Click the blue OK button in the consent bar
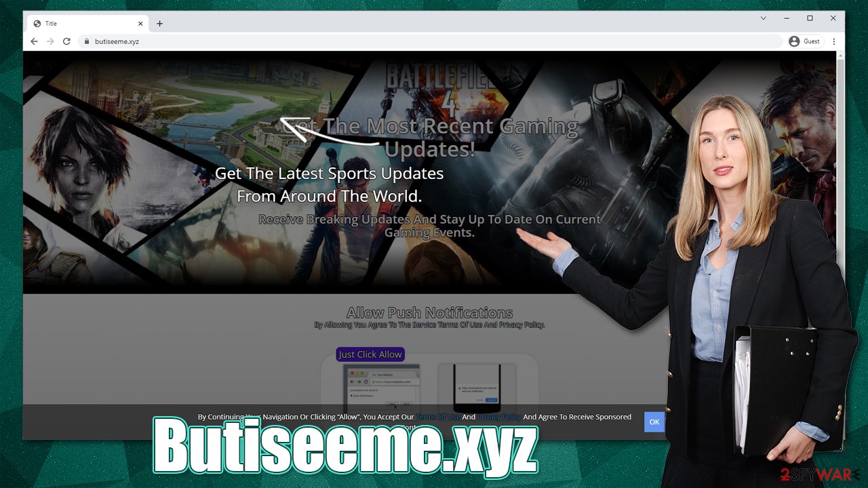 [654, 422]
